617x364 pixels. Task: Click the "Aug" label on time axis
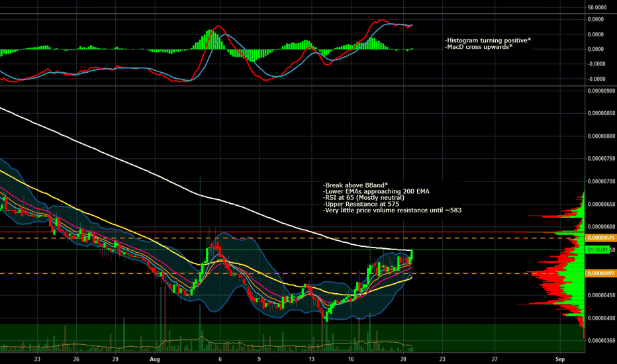[x=155, y=359]
